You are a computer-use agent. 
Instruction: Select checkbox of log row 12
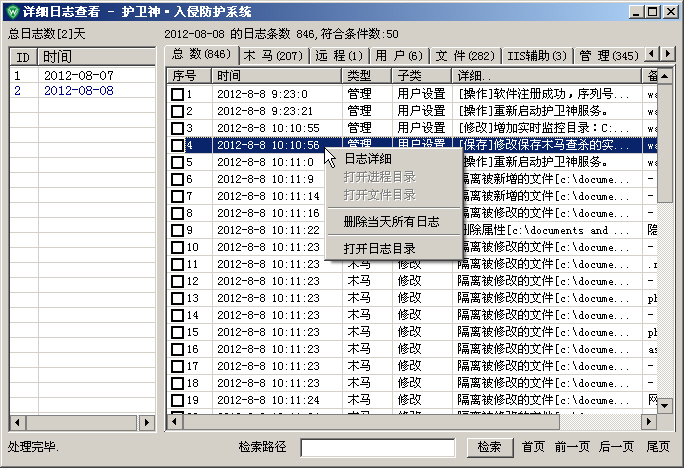click(177, 281)
